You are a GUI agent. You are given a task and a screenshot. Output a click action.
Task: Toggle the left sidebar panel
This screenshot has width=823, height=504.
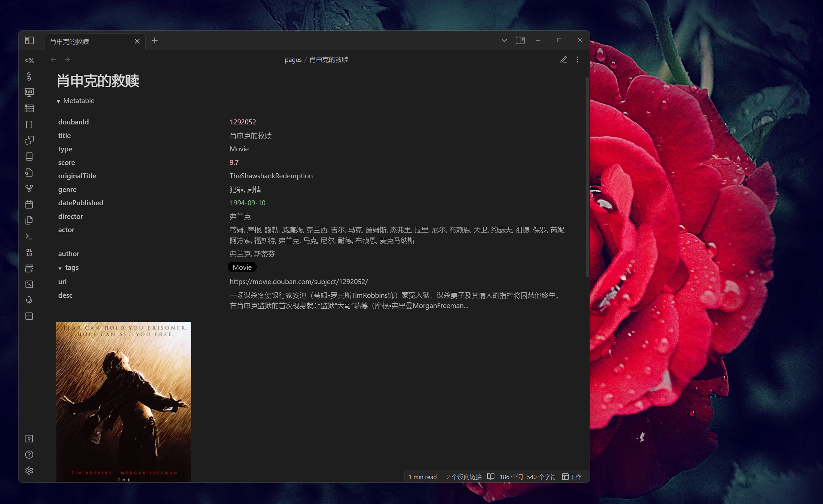29,40
